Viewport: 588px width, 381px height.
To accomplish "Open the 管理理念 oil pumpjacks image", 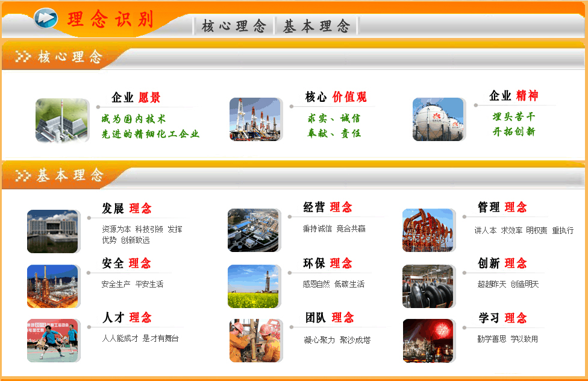I will coord(428,230).
